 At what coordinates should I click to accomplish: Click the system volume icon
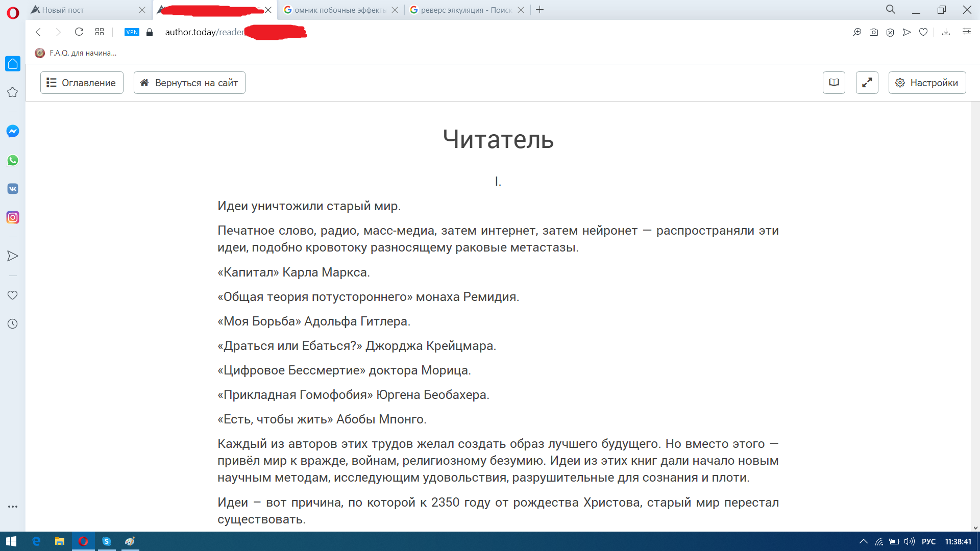click(909, 541)
